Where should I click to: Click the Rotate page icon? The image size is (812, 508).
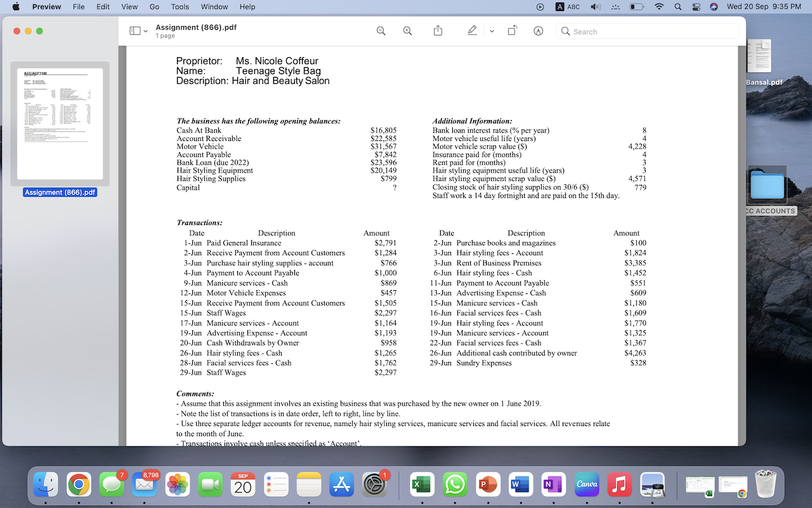(512, 30)
